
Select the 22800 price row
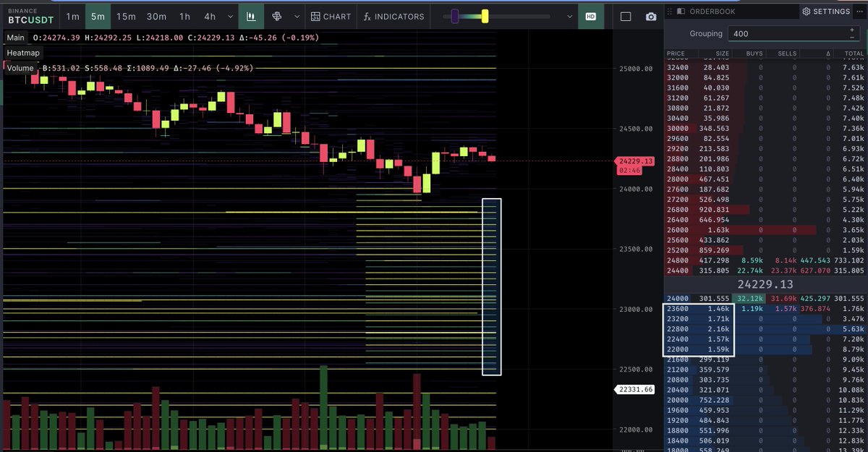765,328
